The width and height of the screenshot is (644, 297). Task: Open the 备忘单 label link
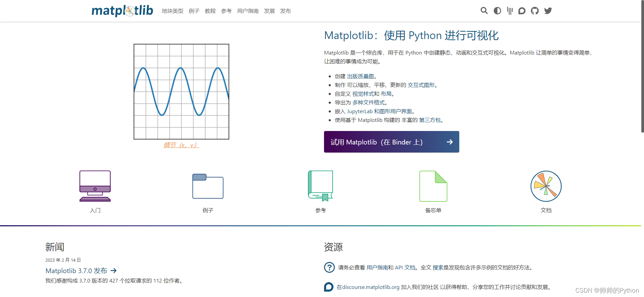(433, 210)
